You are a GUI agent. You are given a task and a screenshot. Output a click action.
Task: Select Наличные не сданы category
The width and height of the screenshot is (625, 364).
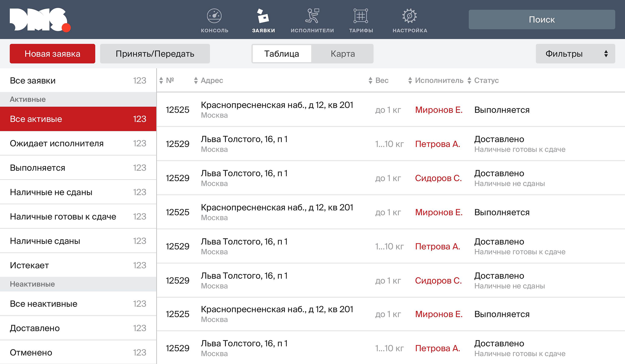coord(78,192)
